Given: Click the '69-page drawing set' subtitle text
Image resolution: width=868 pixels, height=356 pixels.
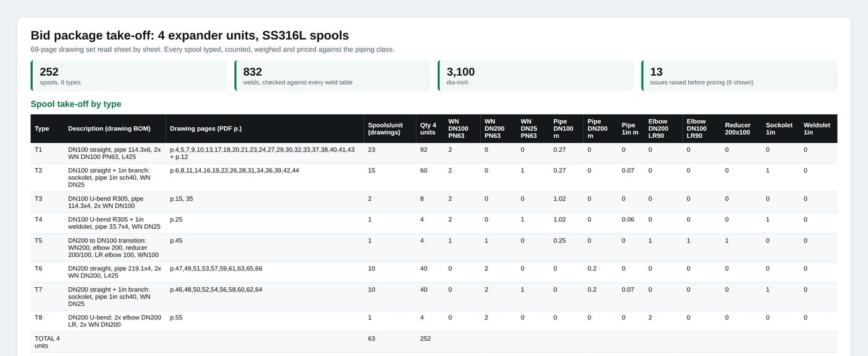Looking at the screenshot, I should pyautogui.click(x=212, y=49).
